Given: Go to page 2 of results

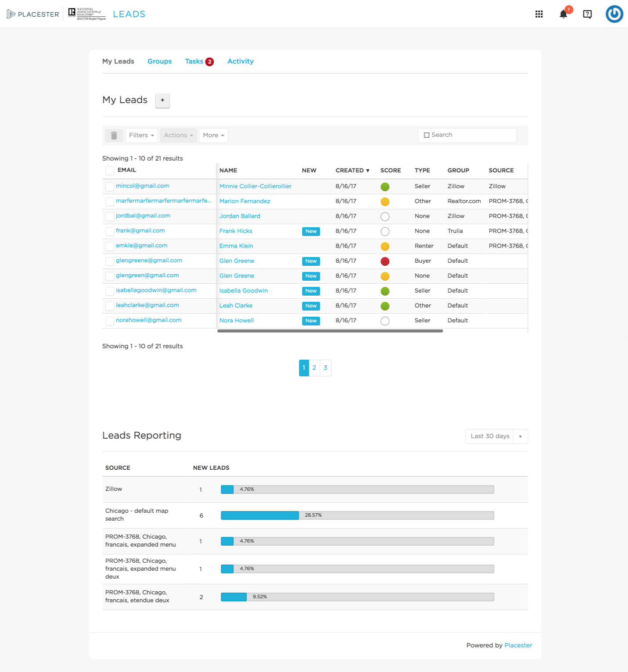Looking at the screenshot, I should 314,368.
